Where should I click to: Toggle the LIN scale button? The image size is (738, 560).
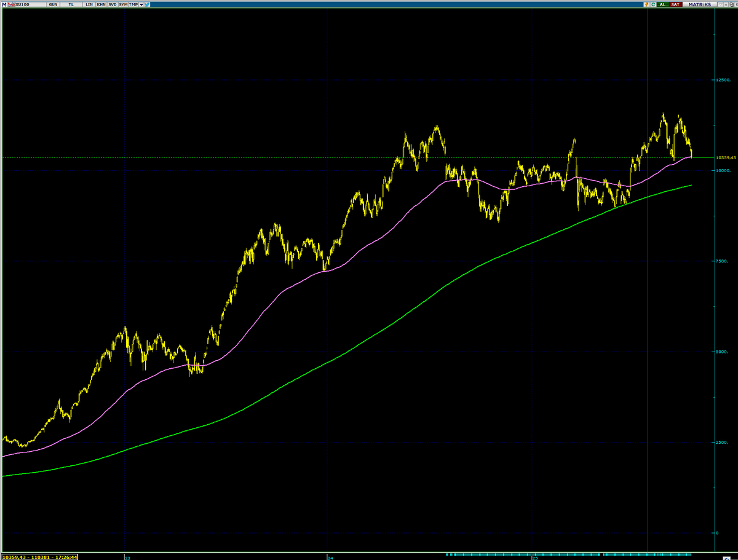pos(89,4)
